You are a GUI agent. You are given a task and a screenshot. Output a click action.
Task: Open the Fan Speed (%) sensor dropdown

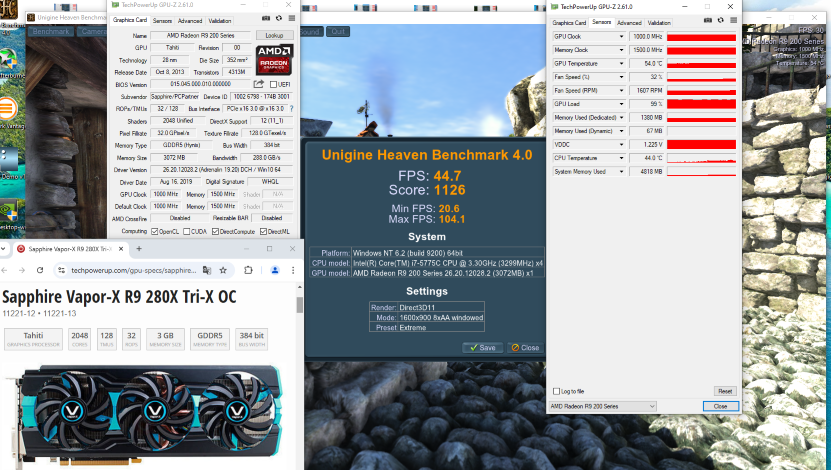[x=621, y=77]
